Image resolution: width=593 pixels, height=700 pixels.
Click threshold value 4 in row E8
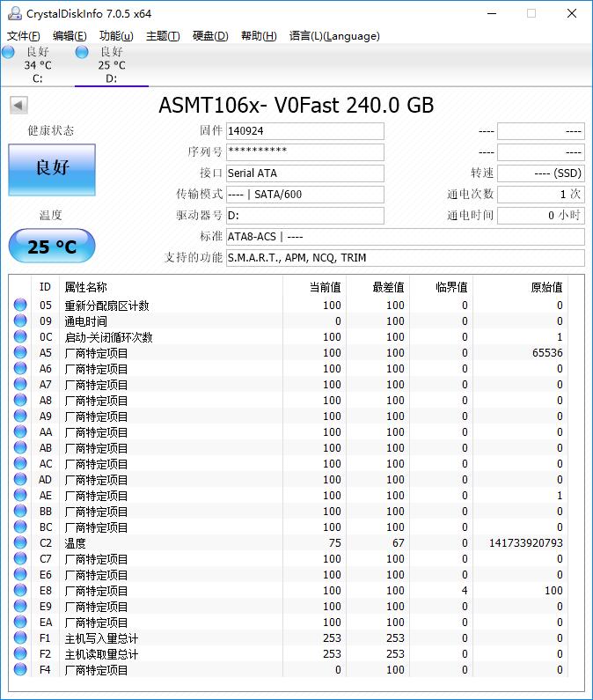click(465, 591)
